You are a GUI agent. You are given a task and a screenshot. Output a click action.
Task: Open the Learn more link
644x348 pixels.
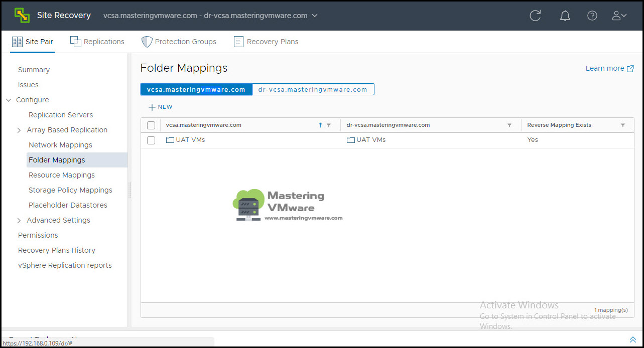(609, 68)
